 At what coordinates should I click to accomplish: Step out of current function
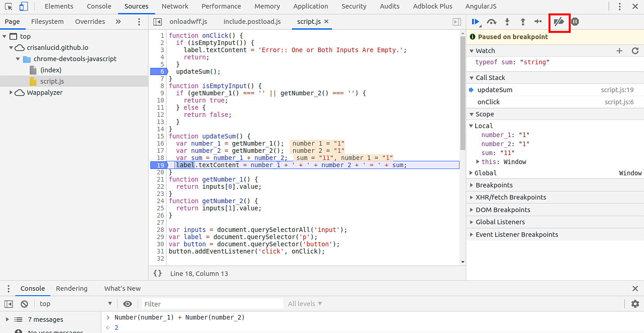pyautogui.click(x=522, y=22)
